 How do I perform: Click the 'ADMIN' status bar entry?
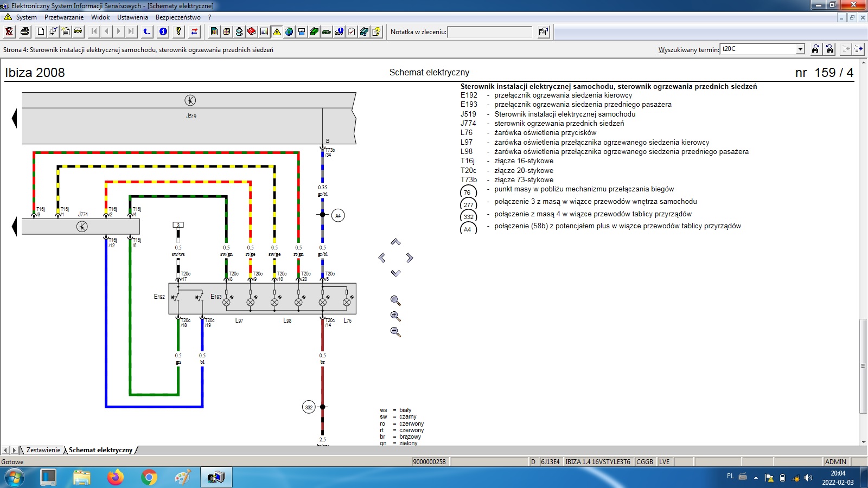click(x=835, y=462)
